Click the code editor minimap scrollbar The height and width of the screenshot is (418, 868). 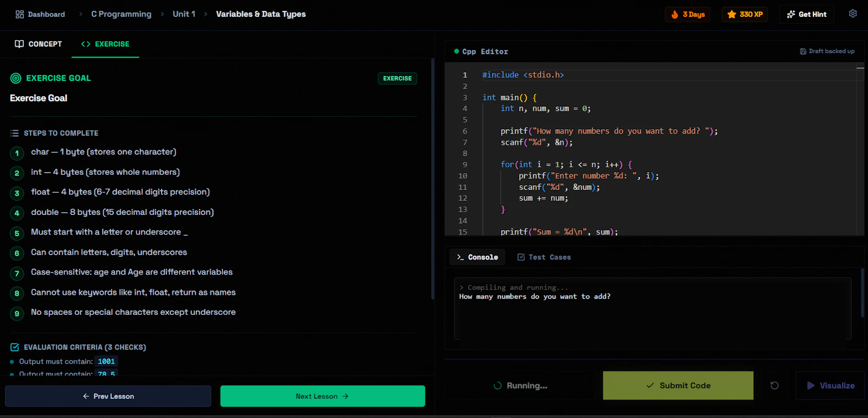(x=860, y=149)
